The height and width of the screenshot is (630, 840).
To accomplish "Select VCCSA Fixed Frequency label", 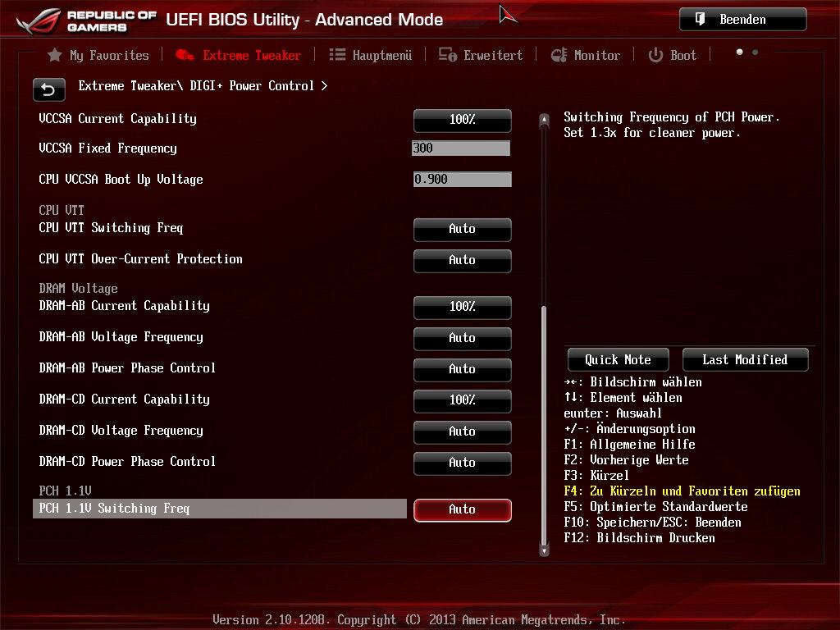I will [107, 148].
